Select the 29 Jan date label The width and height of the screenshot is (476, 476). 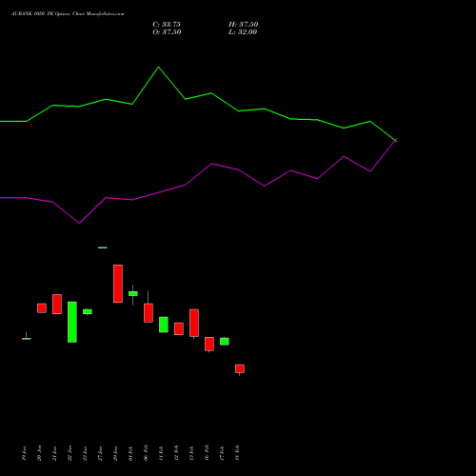click(x=115, y=453)
